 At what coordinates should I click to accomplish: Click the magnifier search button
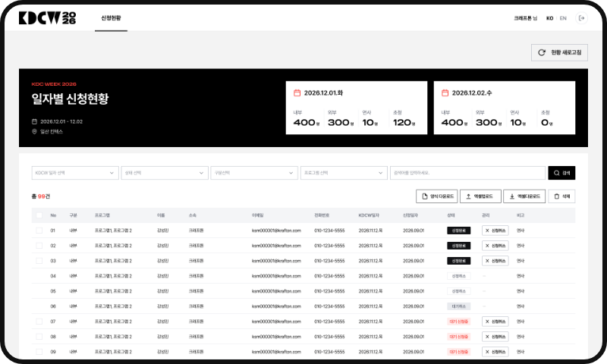point(561,173)
